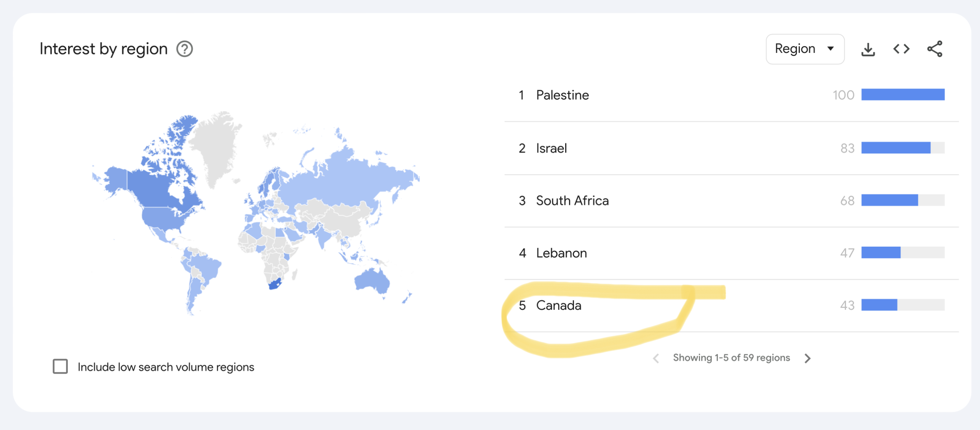Click Palestine's interest bar at 100
The image size is (980, 430).
[x=903, y=94]
